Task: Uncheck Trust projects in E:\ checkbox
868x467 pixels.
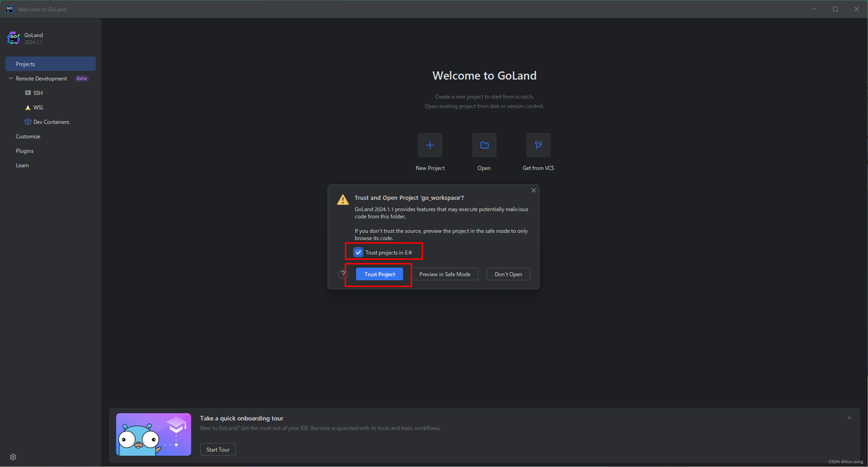Action: (x=358, y=252)
